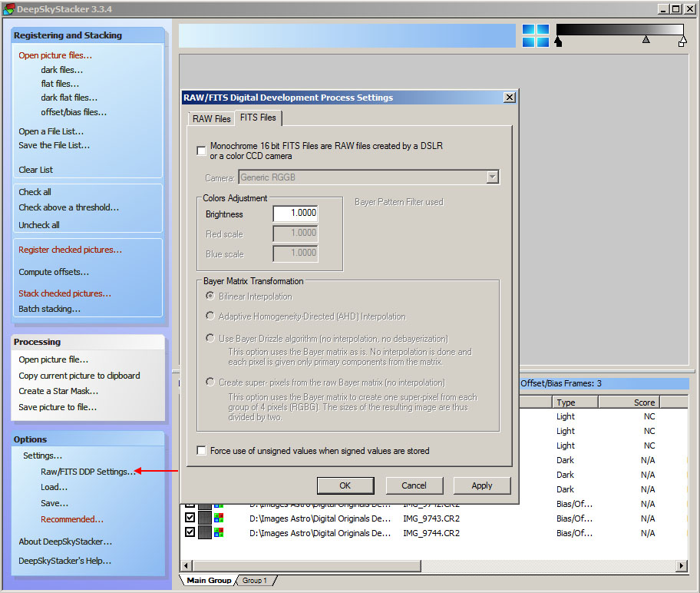
Task: Click gray thumbnail icon on IMG_9743.CR2 row
Action: point(205,518)
